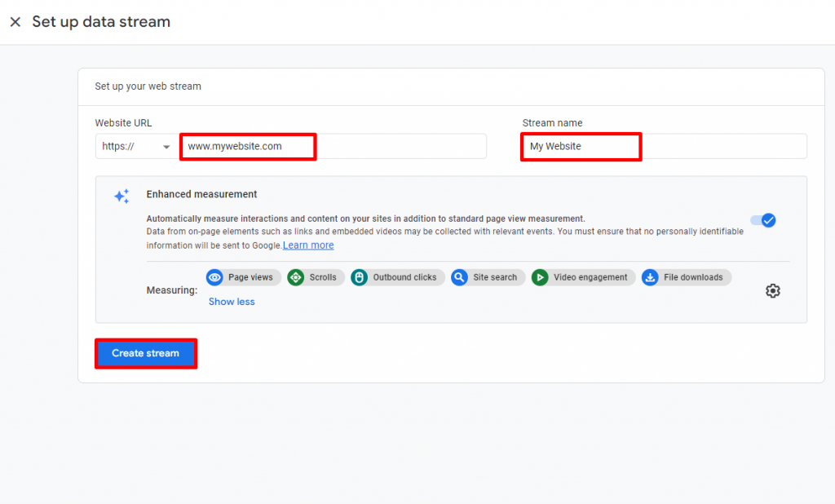This screenshot has height=504, width=835.
Task: Collapse measuring chips with Show less
Action: [232, 301]
